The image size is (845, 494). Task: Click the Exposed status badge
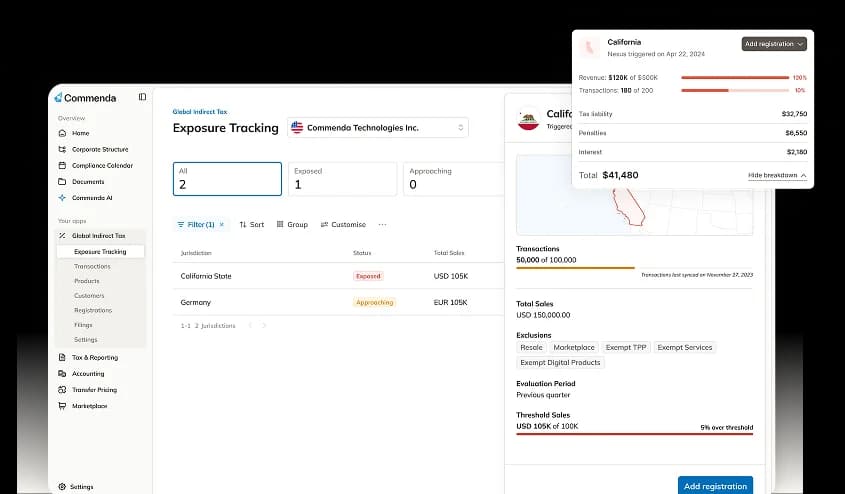(369, 276)
